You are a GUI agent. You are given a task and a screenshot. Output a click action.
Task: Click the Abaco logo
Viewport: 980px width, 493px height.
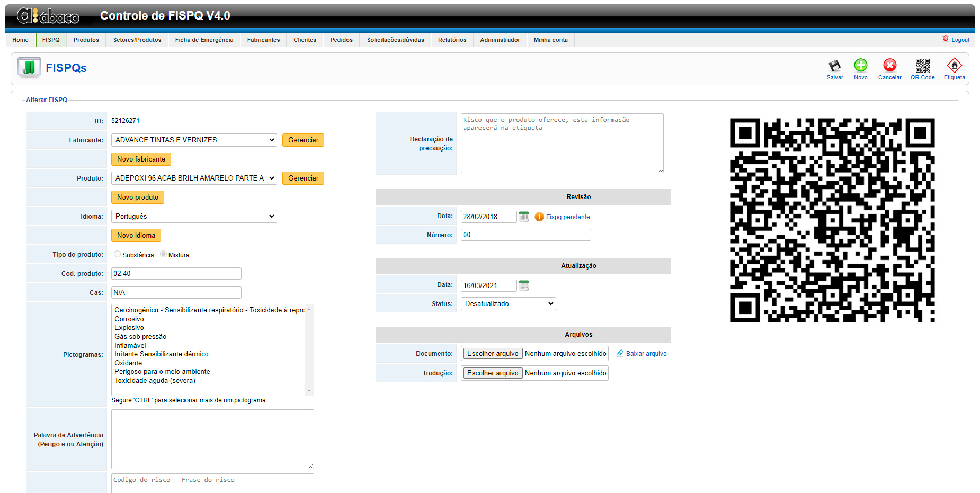pos(48,16)
